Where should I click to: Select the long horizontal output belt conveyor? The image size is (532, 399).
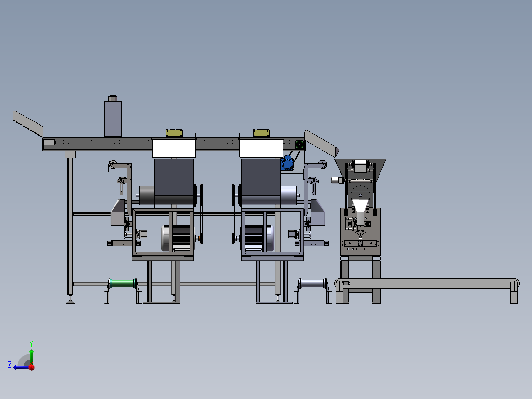[x=427, y=283]
